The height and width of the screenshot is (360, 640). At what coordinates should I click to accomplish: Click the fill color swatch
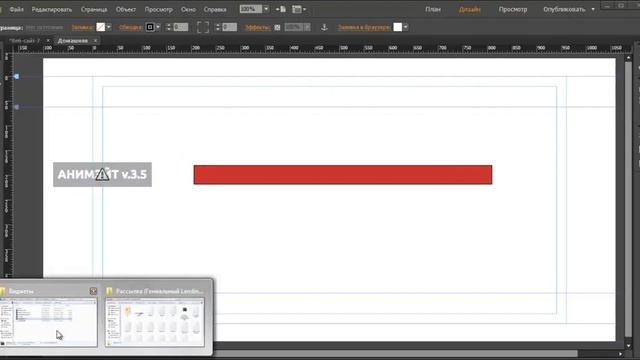[100, 27]
